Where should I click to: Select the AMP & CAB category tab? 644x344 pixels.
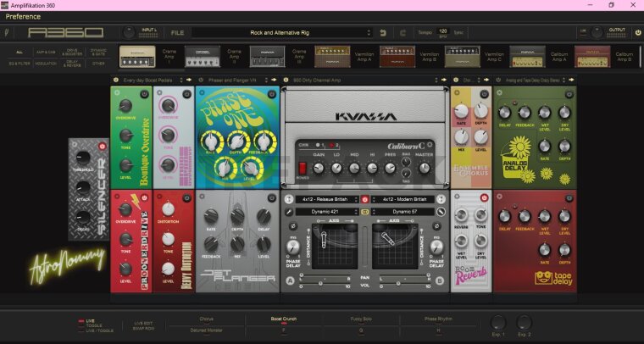45,53
